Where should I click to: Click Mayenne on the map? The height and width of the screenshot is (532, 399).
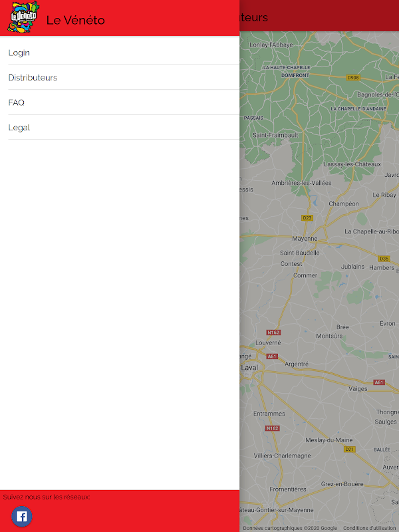pyautogui.click(x=305, y=239)
